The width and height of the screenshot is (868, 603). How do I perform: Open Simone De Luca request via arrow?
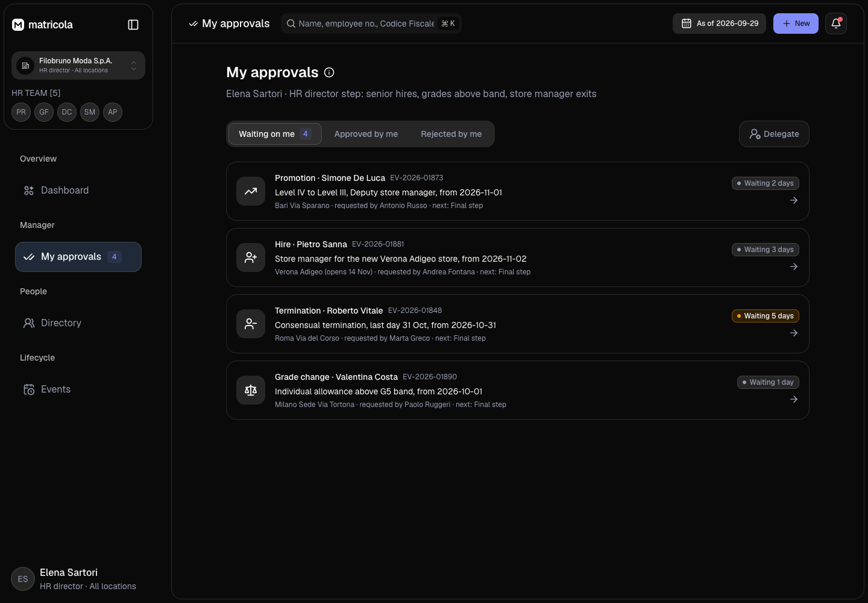tap(794, 200)
